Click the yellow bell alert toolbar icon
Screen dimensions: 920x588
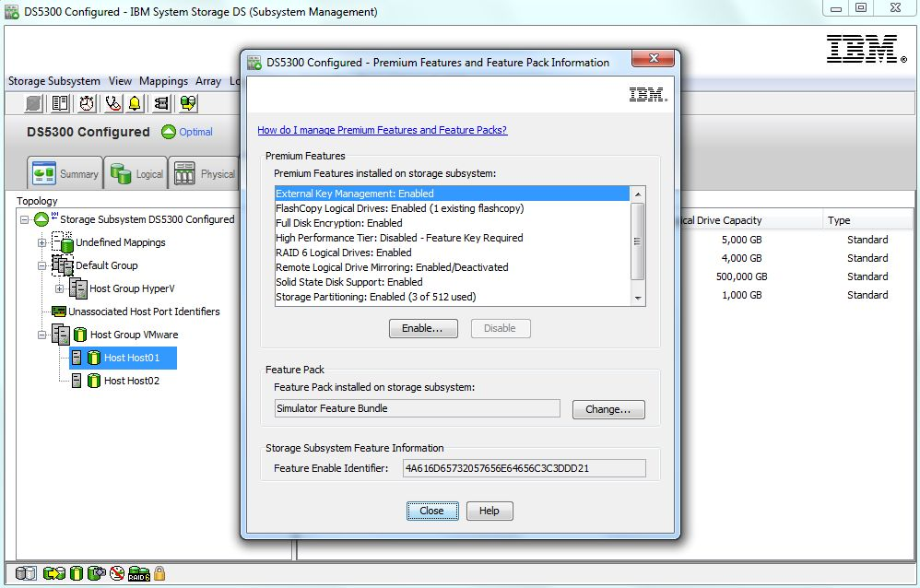(x=135, y=104)
